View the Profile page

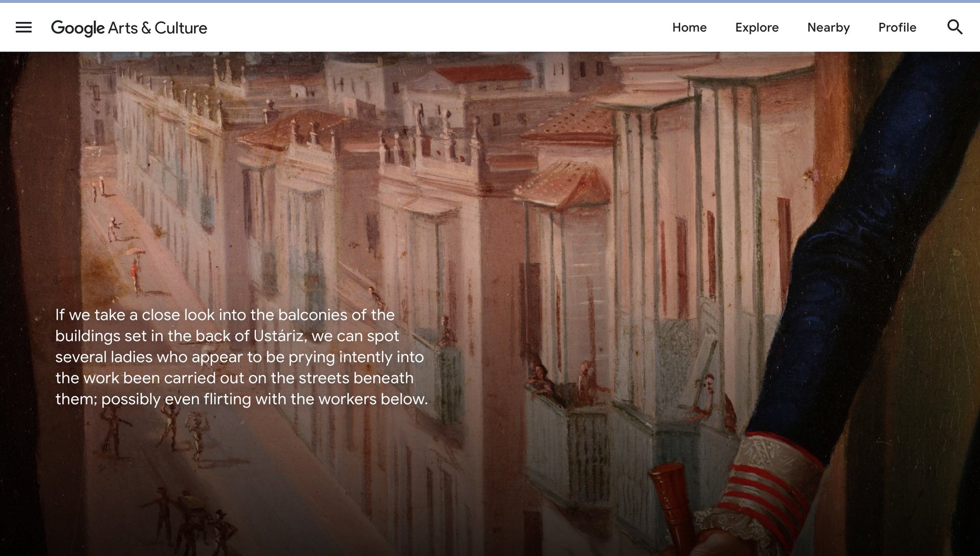pyautogui.click(x=897, y=28)
